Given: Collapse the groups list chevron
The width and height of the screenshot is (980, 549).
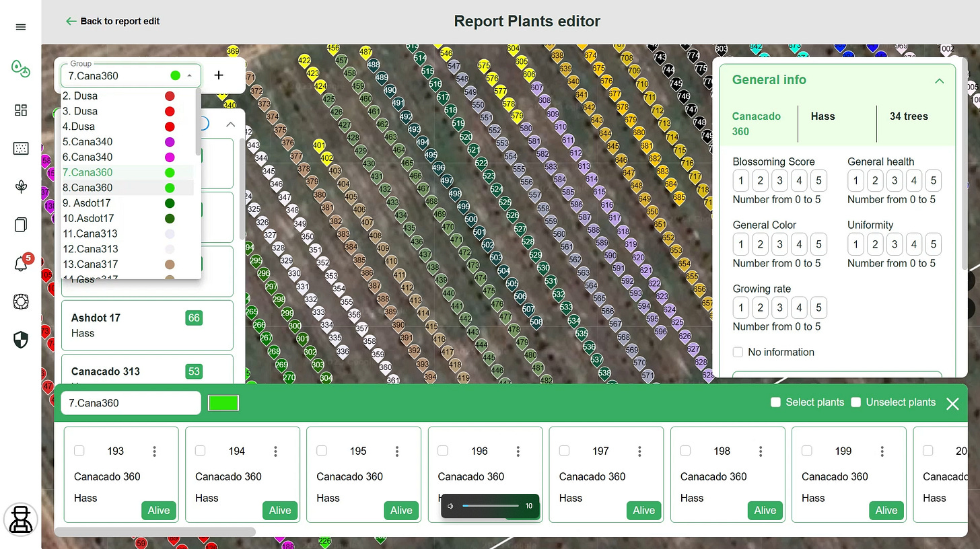Looking at the screenshot, I should click(230, 124).
